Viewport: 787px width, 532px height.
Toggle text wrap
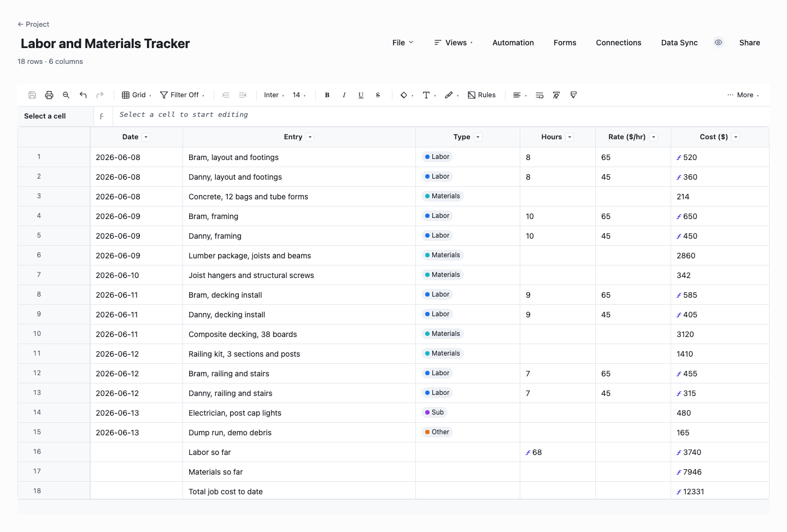click(x=539, y=95)
